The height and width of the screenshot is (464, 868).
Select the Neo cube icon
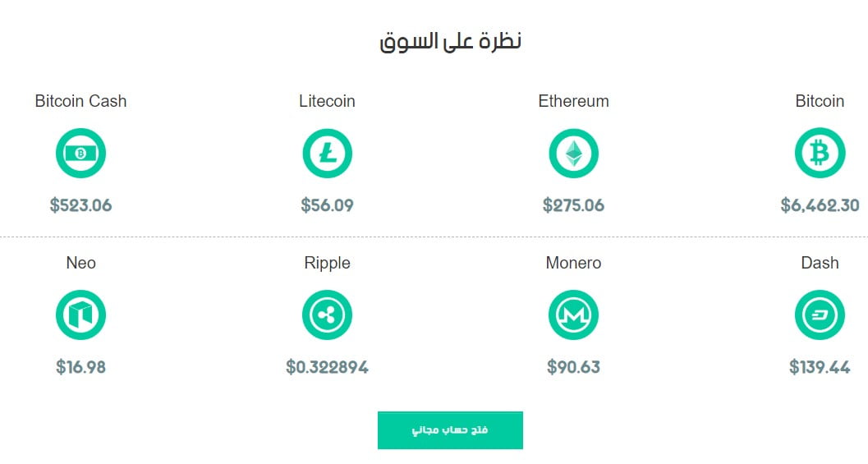80,315
